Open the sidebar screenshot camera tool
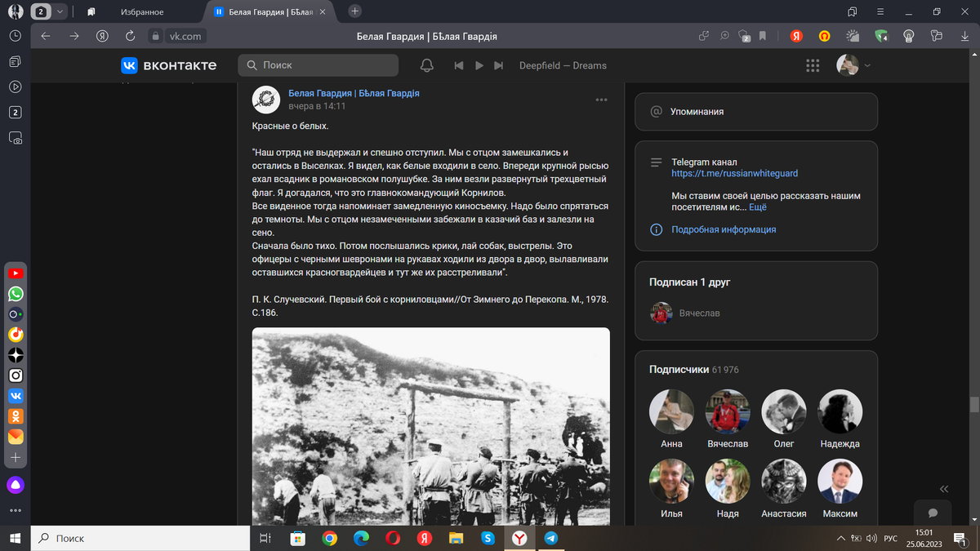Viewport: 980px width, 551px height. tap(15, 138)
